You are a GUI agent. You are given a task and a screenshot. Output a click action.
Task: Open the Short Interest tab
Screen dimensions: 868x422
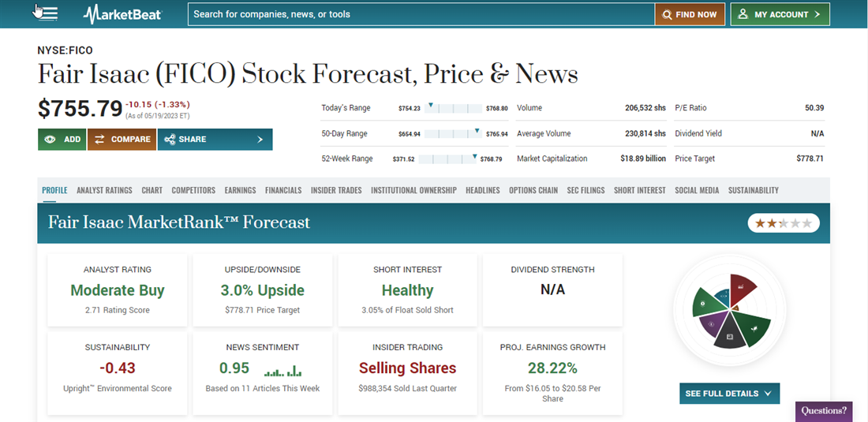(x=640, y=190)
